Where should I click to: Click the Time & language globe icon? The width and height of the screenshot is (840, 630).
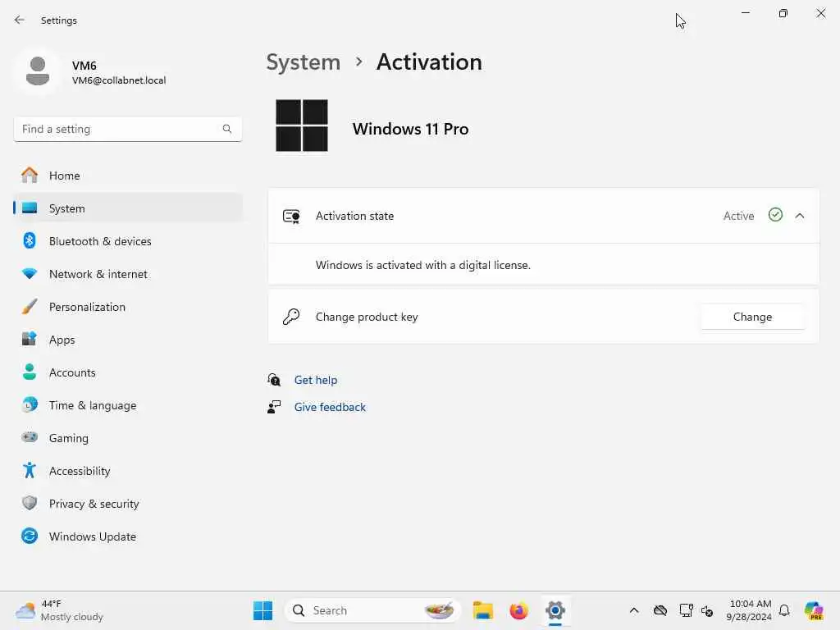pyautogui.click(x=30, y=404)
